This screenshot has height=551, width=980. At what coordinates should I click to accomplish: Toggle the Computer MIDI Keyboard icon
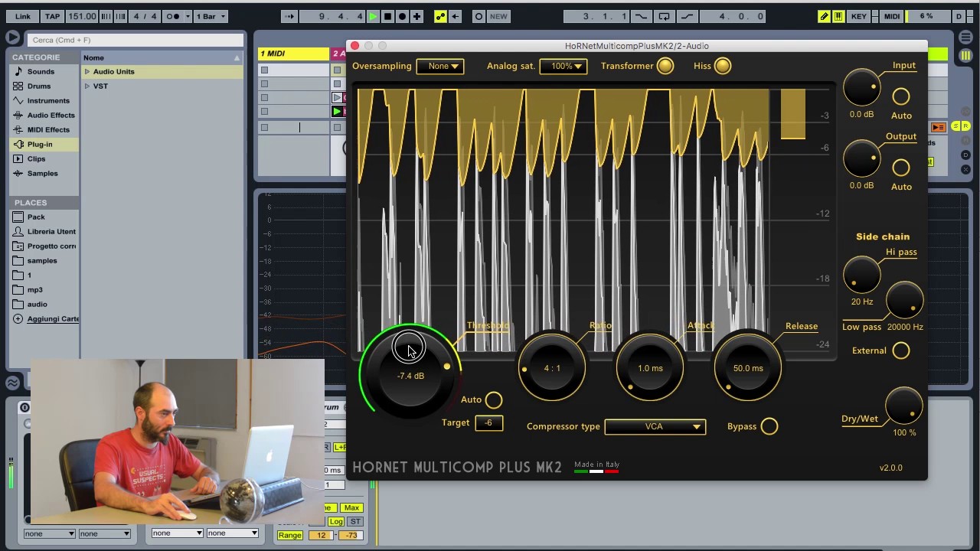pos(838,16)
